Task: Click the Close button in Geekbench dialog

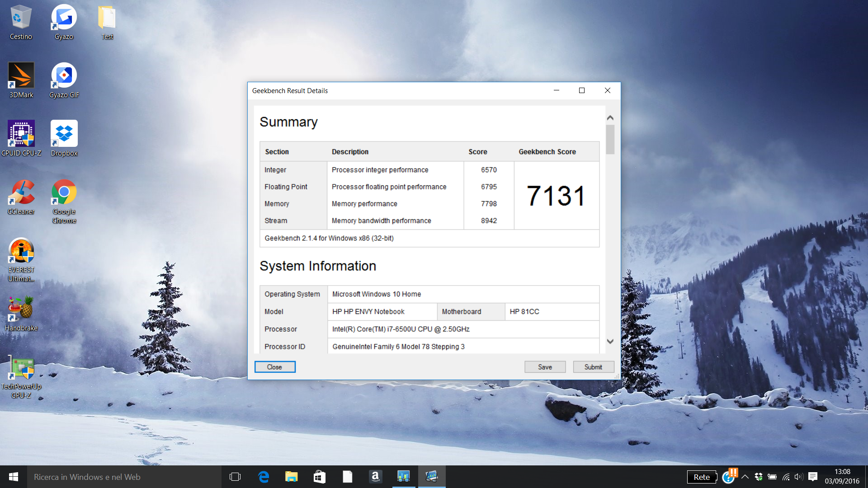Action: (x=274, y=367)
